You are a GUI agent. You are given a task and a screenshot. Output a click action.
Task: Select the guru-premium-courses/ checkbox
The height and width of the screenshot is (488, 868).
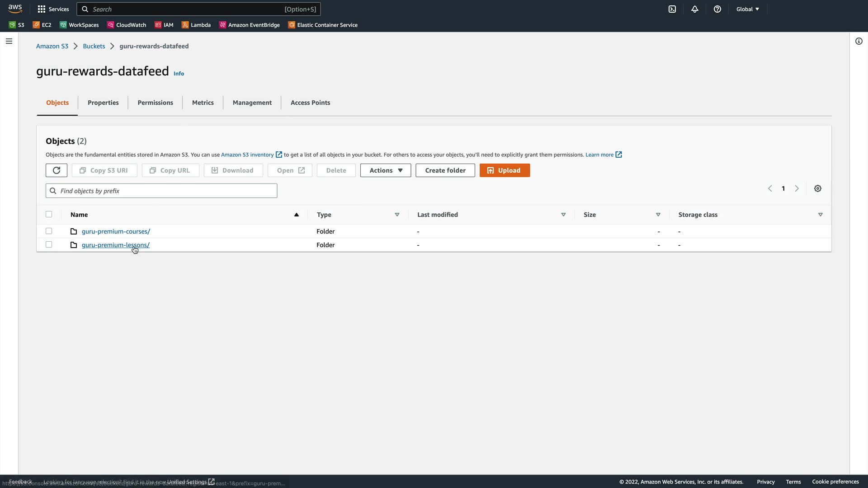pyautogui.click(x=49, y=231)
